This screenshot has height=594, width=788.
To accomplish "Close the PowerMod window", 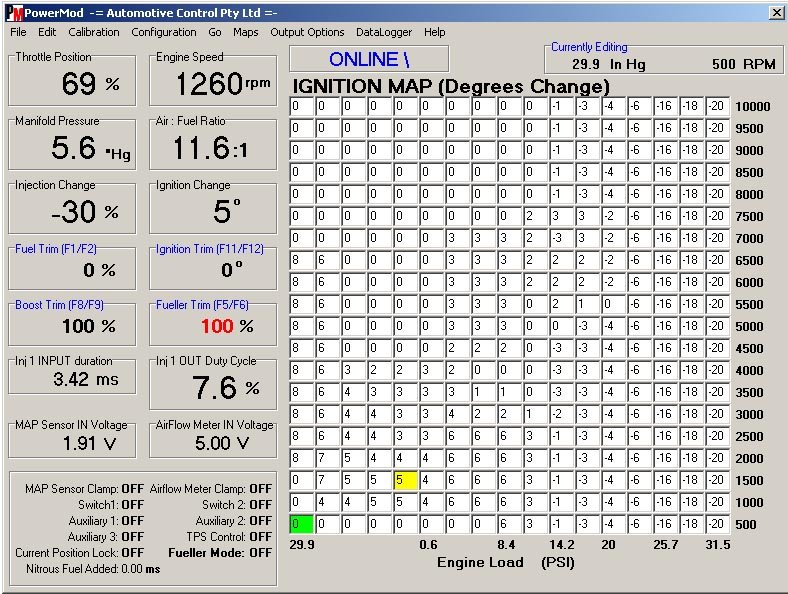I will 777,13.
